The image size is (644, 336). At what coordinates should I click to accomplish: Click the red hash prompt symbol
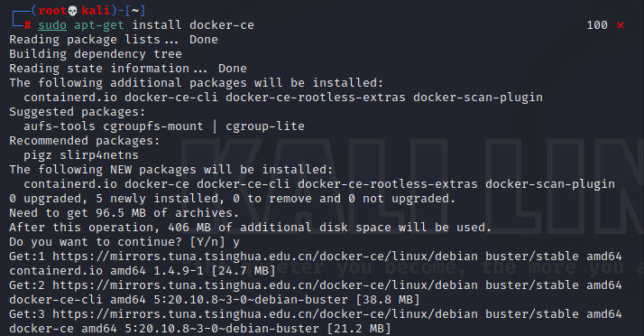click(x=27, y=25)
